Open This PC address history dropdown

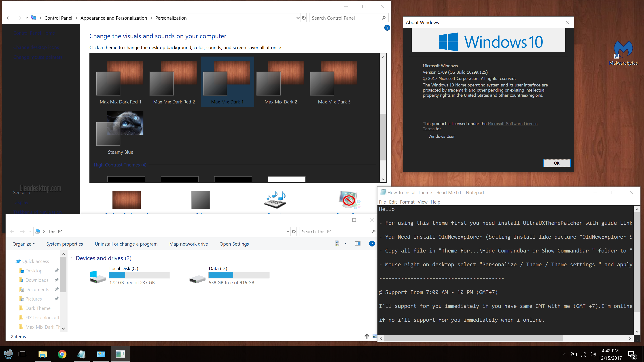pyautogui.click(x=288, y=232)
